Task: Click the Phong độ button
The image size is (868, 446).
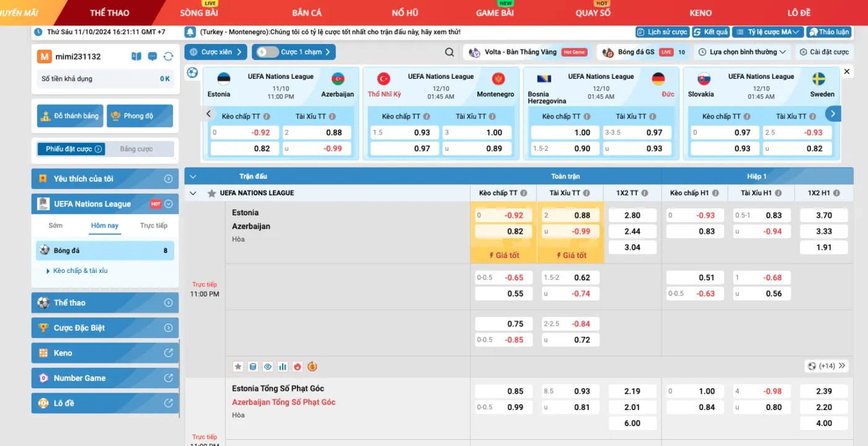Action: pyautogui.click(x=139, y=116)
